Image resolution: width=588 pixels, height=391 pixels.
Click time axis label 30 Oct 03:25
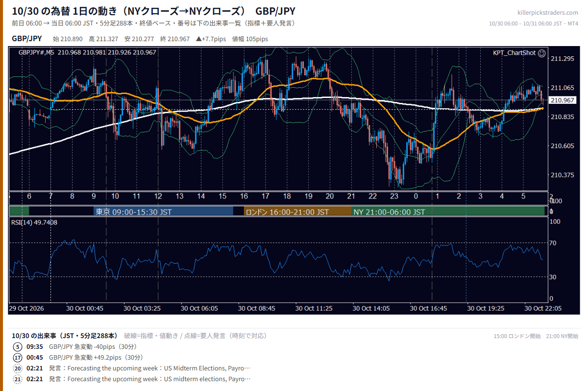click(x=142, y=309)
